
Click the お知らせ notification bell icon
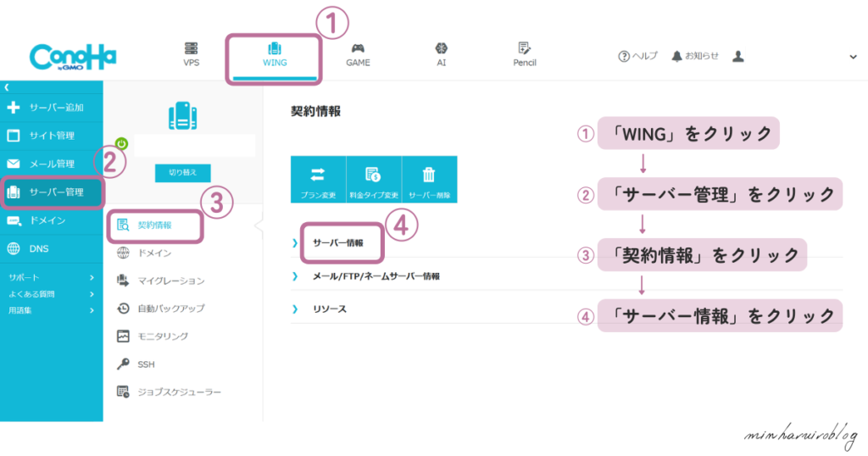tap(676, 56)
